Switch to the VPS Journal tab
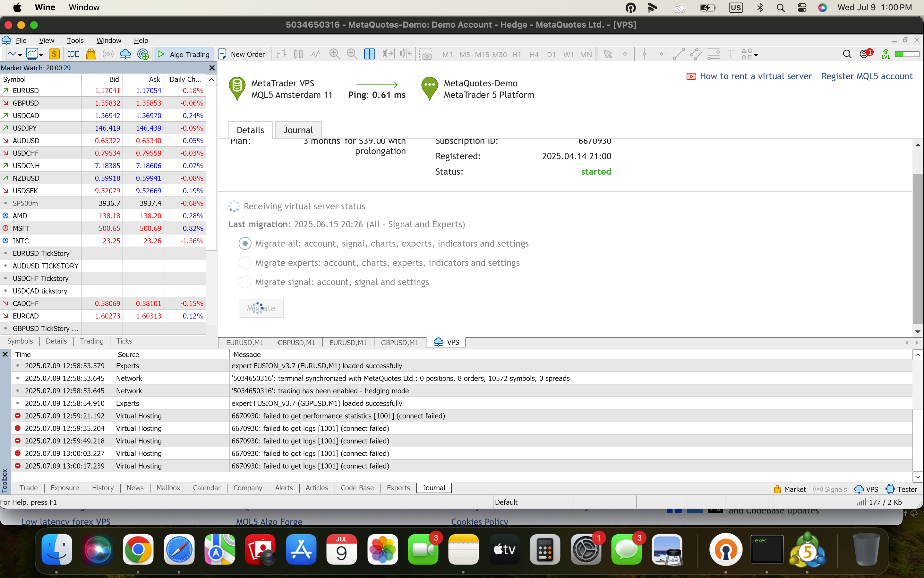 point(298,130)
